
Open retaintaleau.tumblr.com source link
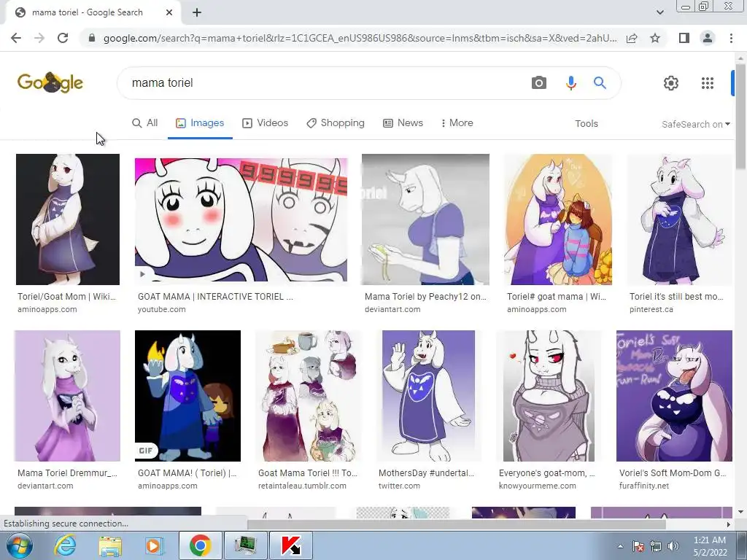pos(302,486)
